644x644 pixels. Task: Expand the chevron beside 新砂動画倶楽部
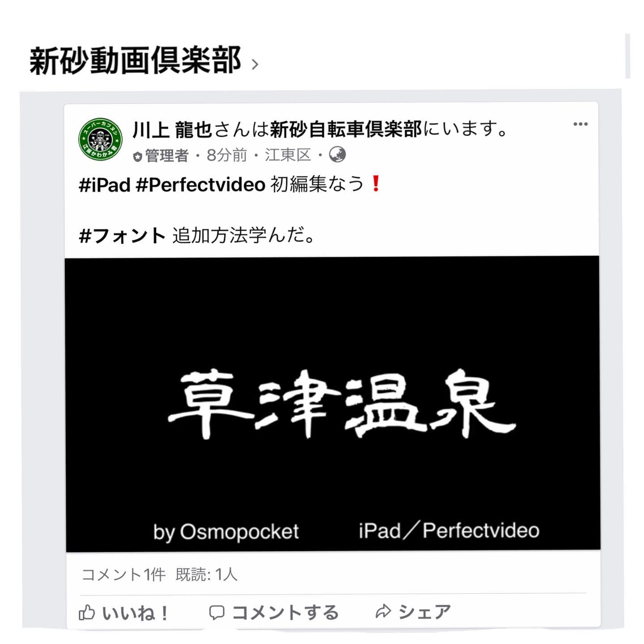coord(255,65)
